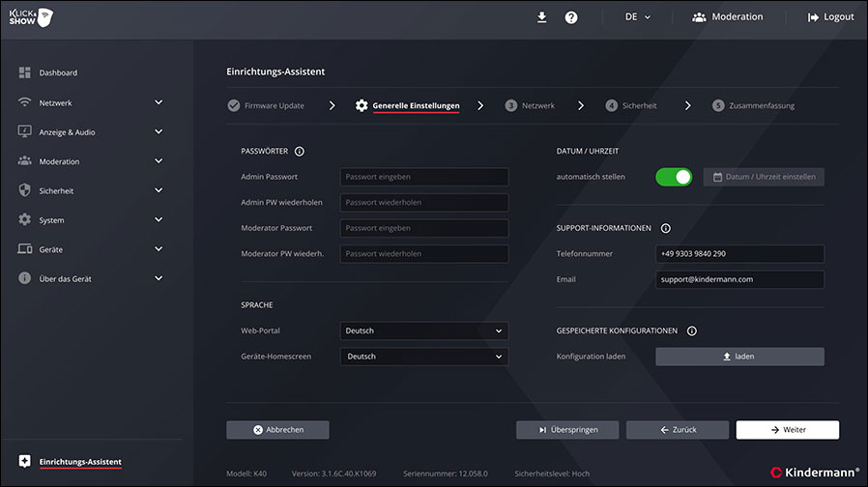Screen dimensions: 868x487
Task: Click the Kindermann logo in the footer
Action: [815, 472]
